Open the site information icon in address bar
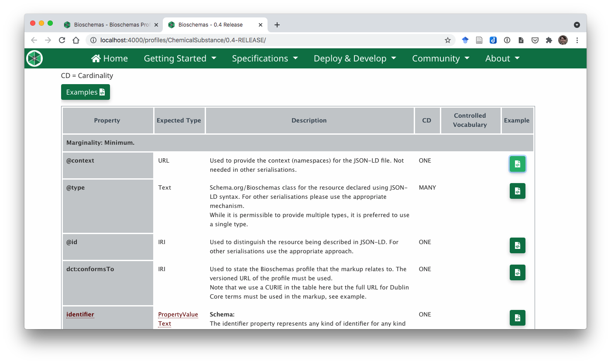This screenshot has height=364, width=611. point(93,40)
